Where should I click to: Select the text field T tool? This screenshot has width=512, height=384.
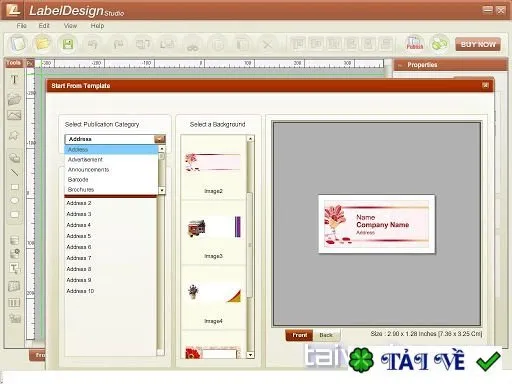[14, 269]
